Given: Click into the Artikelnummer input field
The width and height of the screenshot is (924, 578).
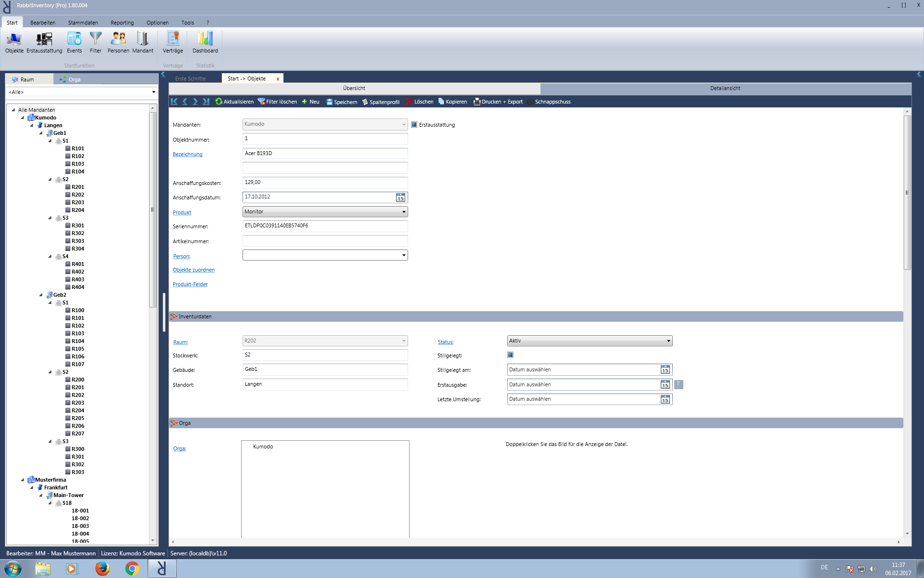Looking at the screenshot, I should [325, 241].
